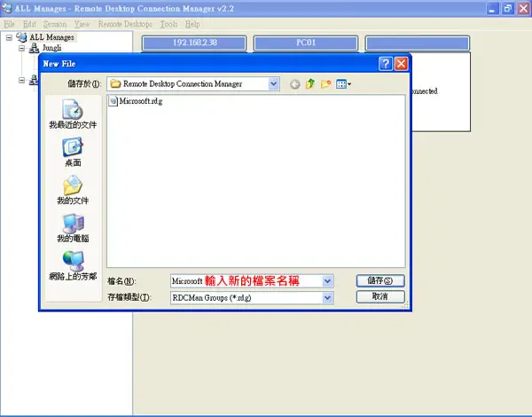Viewport: 532px width, 417px height.
Task: Open the Tools menu
Action: point(168,24)
